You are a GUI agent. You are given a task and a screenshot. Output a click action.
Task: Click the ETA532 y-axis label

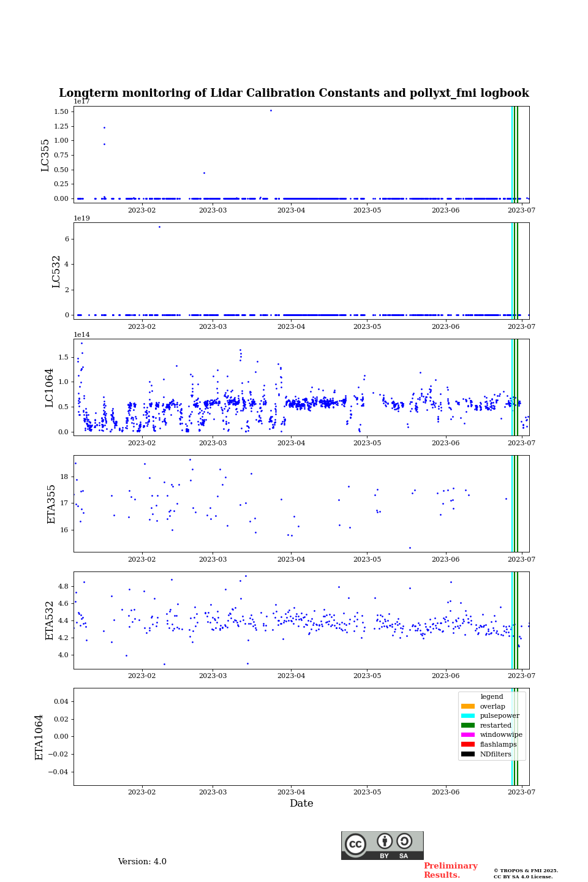[x=50, y=620]
